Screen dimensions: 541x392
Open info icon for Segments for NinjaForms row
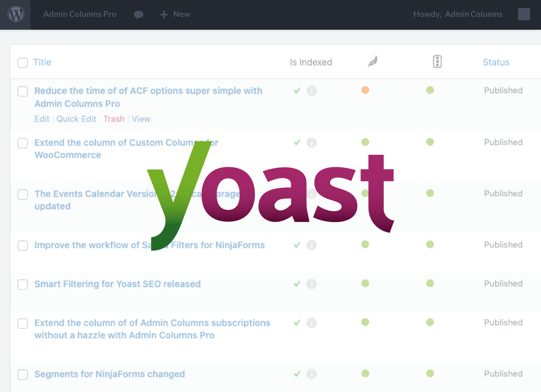[312, 374]
